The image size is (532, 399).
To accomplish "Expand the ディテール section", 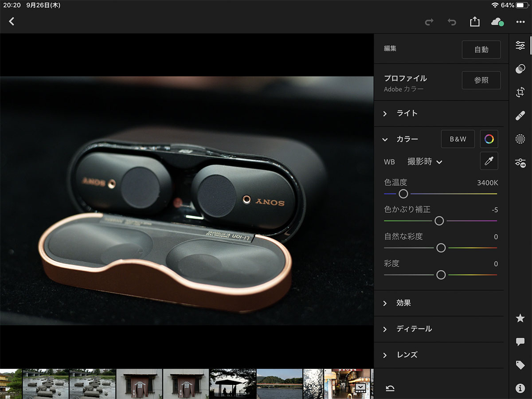I will click(x=439, y=329).
